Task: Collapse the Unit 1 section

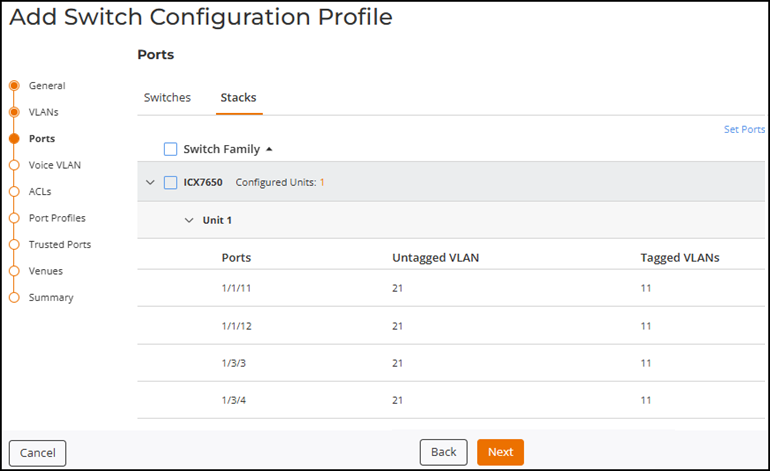Action: pos(189,220)
